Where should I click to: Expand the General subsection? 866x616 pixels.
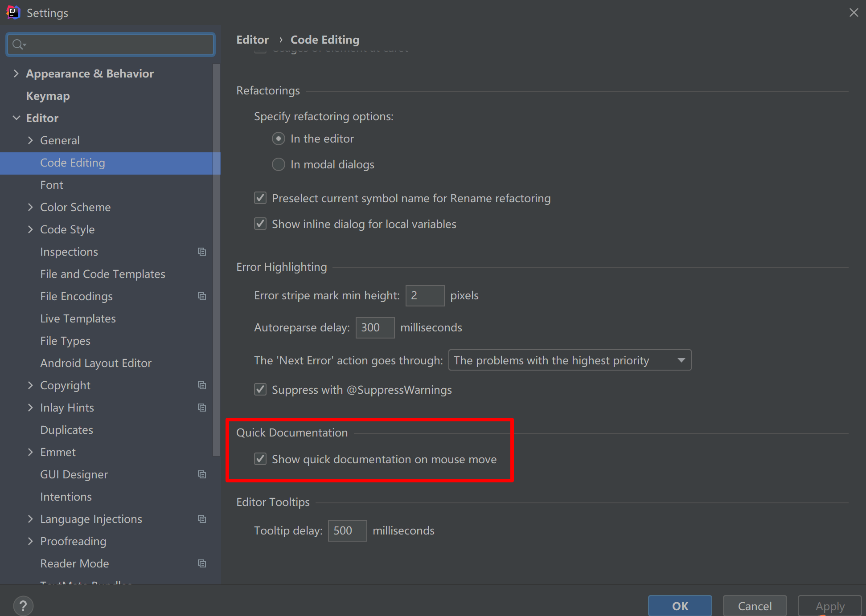click(30, 140)
